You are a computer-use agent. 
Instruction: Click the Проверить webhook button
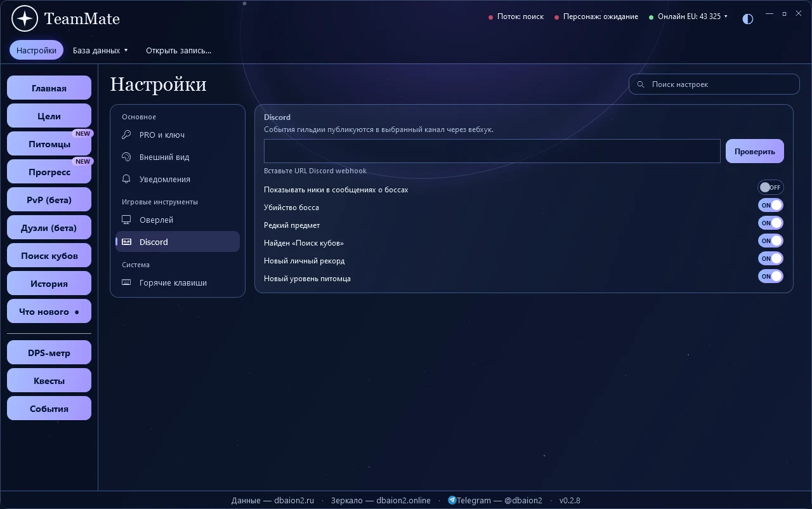tap(755, 151)
